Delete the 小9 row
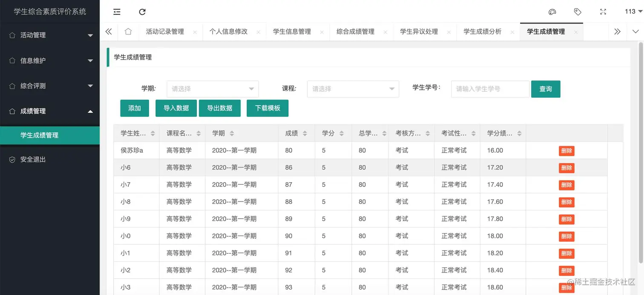Screen dimensions: 644x295 pos(566,219)
